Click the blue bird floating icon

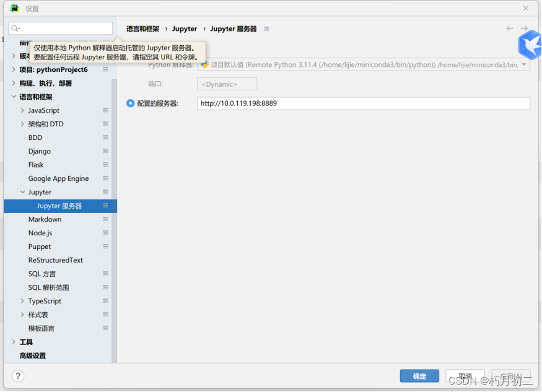coord(530,45)
